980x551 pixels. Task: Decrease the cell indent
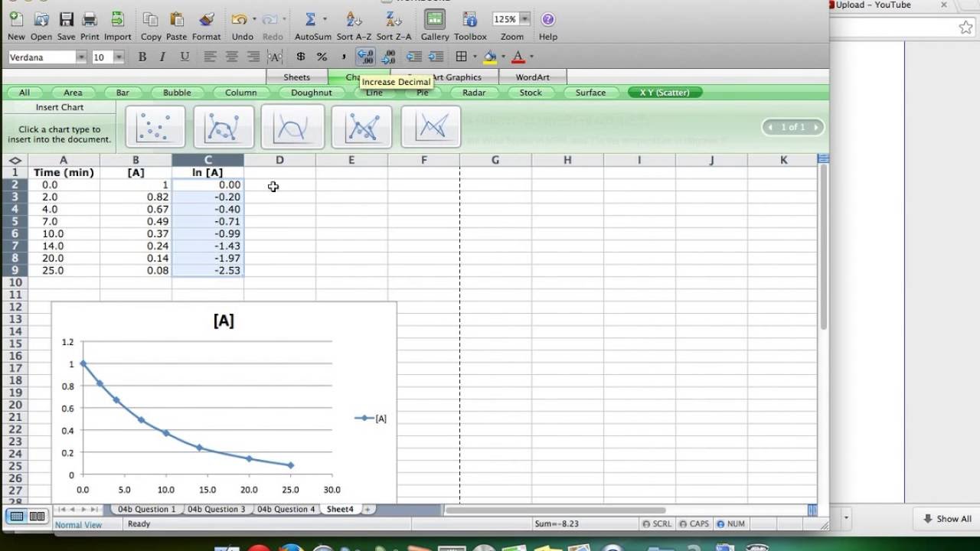click(x=414, y=57)
